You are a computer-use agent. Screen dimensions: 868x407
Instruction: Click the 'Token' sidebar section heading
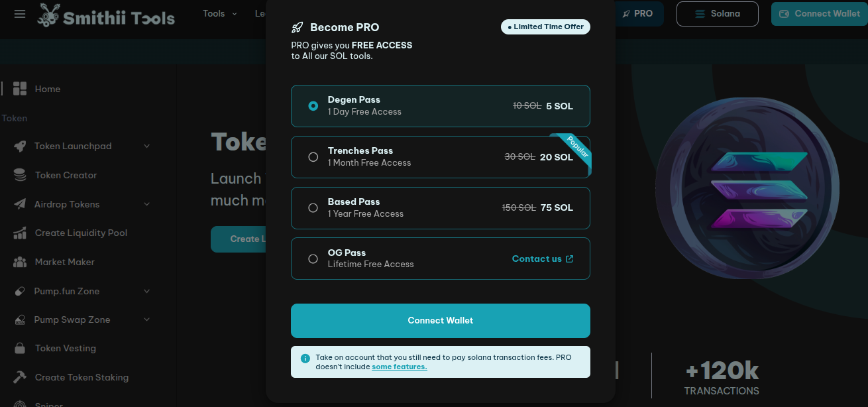15,118
